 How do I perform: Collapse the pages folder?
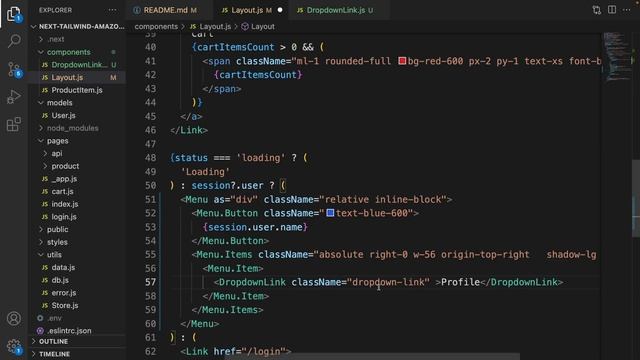[77, 141]
